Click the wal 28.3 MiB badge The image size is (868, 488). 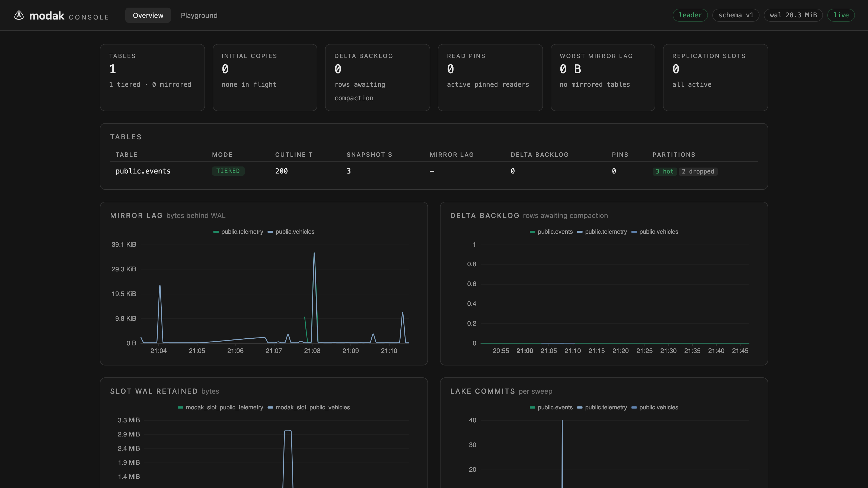(x=793, y=15)
